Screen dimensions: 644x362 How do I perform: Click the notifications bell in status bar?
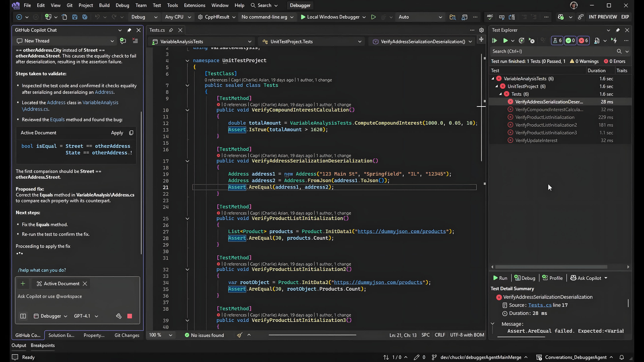(622, 357)
